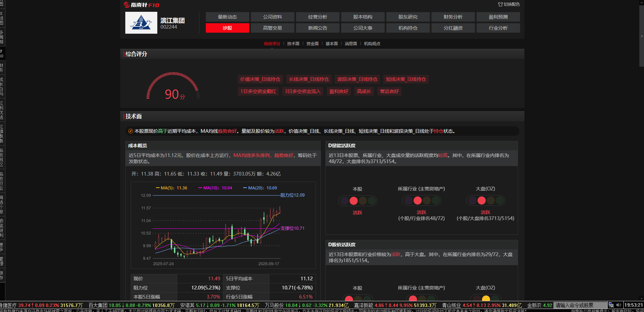Click the 90分 score gauge
The width and height of the screenshot is (644, 312).
pyautogui.click(x=173, y=86)
